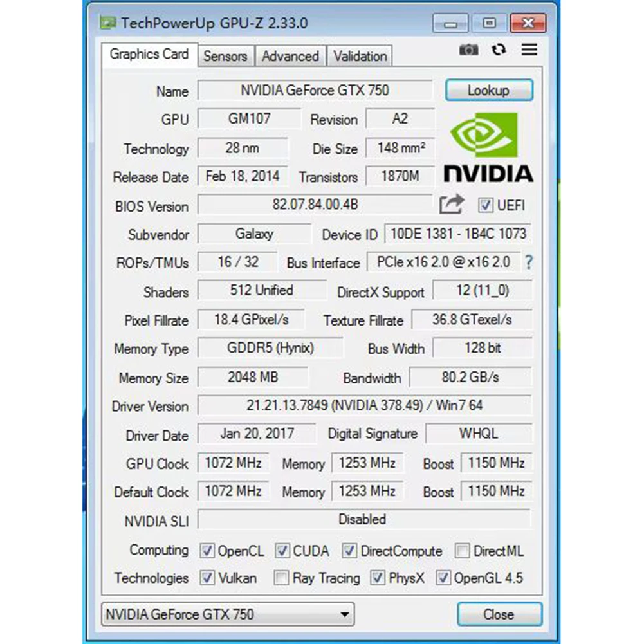
Task: Click the Pixel Fillrate field 18.4 GPixel/s
Action: pos(251,320)
